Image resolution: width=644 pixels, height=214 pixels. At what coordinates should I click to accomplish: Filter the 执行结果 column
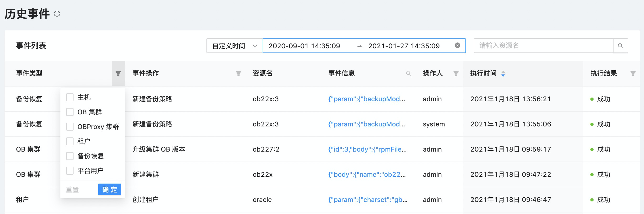tap(633, 73)
